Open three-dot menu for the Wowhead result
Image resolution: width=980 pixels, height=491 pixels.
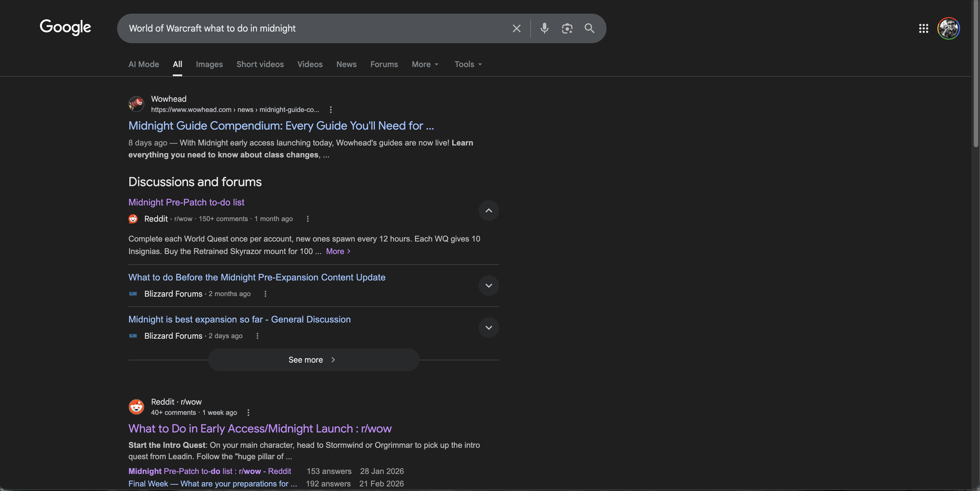[x=331, y=109]
